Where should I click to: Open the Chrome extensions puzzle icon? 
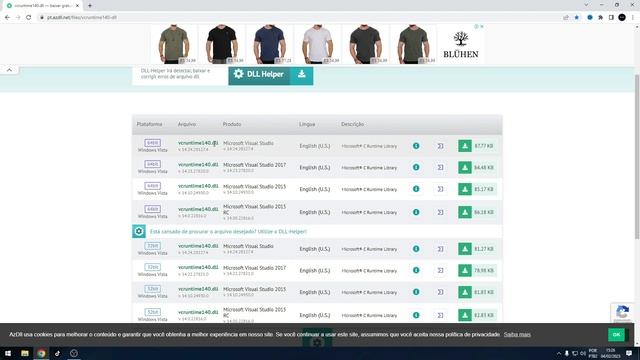pyautogui.click(x=600, y=18)
